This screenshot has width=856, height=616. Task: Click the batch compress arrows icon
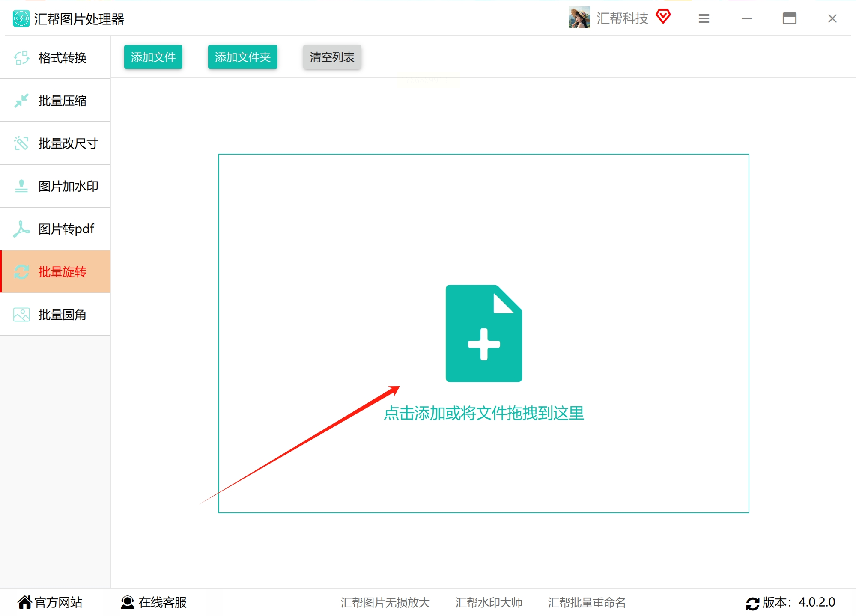[21, 101]
